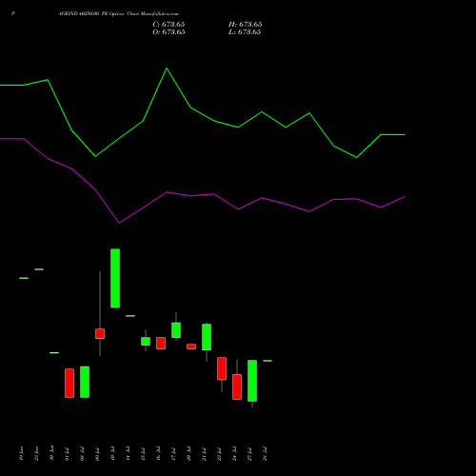The width and height of the screenshot is (476, 476).
Task: Click the green candlestick above 27 Jul
Action: pos(252,381)
